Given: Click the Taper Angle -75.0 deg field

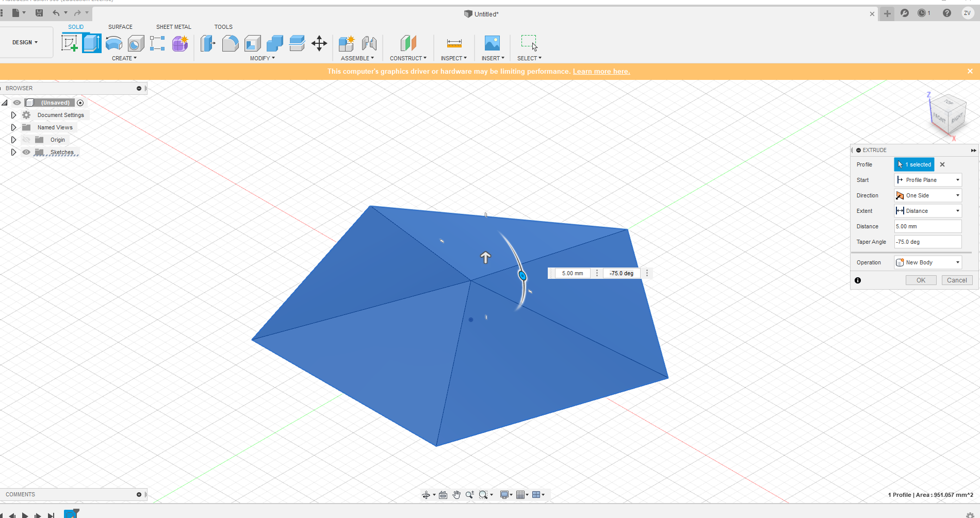Looking at the screenshot, I should (928, 242).
